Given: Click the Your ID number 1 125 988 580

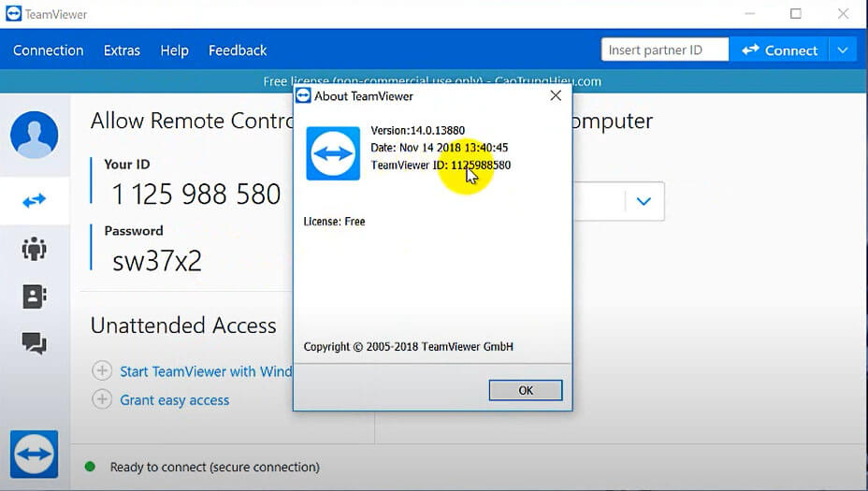Looking at the screenshot, I should click(x=196, y=195).
